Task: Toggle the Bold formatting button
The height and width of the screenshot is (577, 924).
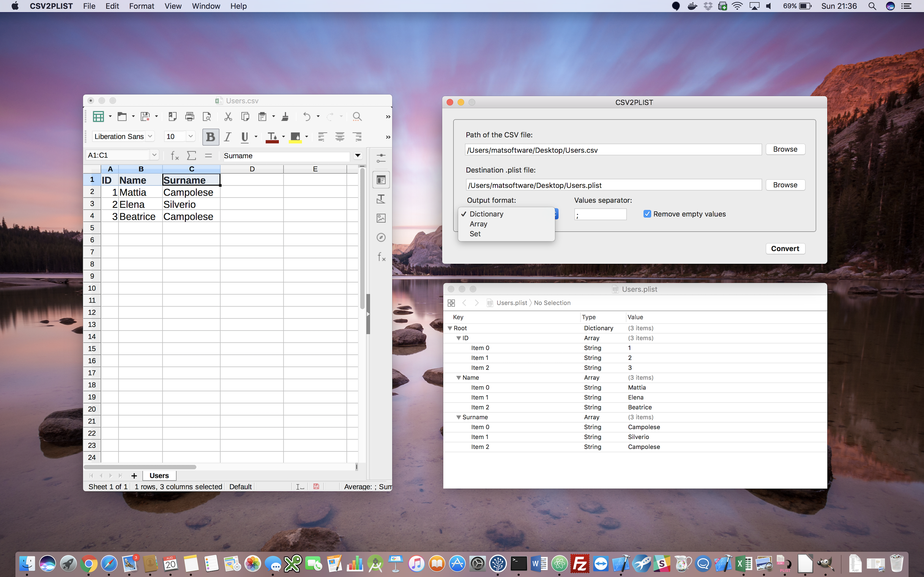Action: [x=210, y=137]
